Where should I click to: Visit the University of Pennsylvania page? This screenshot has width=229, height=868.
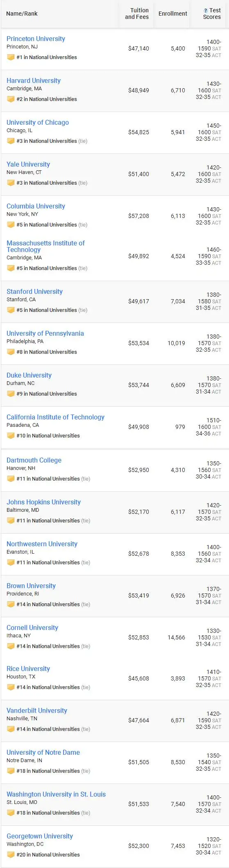click(45, 333)
